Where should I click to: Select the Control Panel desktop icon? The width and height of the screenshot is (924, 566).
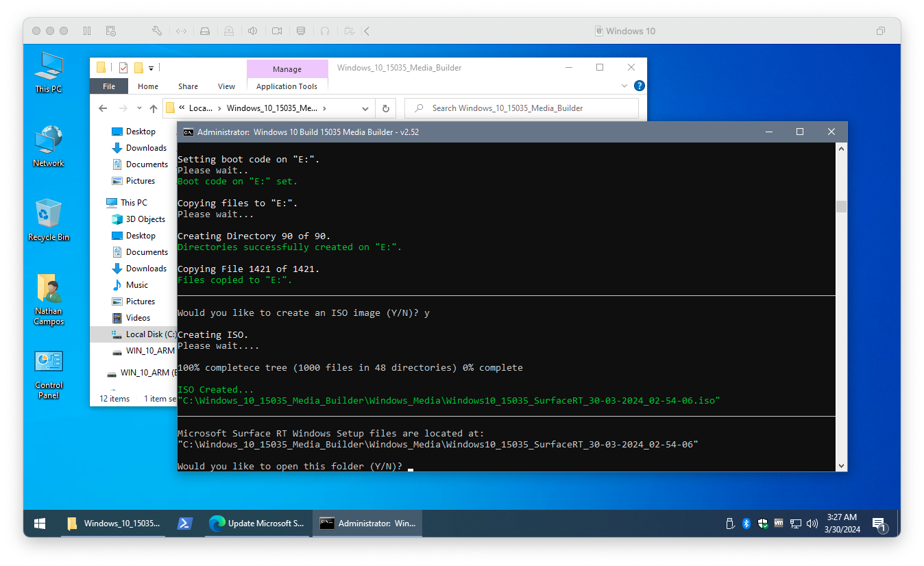coord(48,374)
